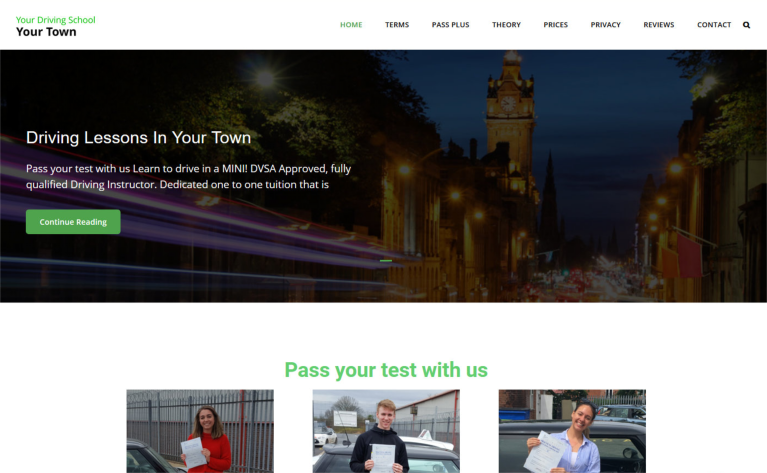
Task: Open the Terms page
Action: (397, 25)
